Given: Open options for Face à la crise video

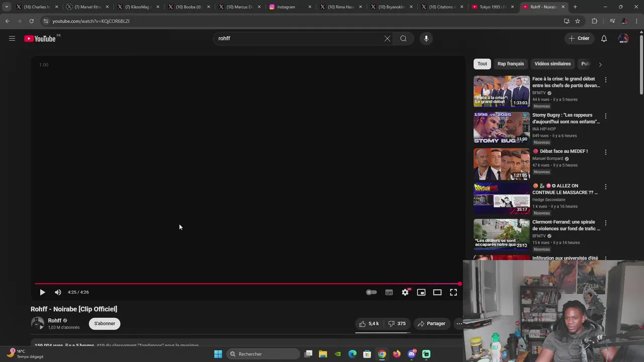Looking at the screenshot, I should (x=605, y=80).
